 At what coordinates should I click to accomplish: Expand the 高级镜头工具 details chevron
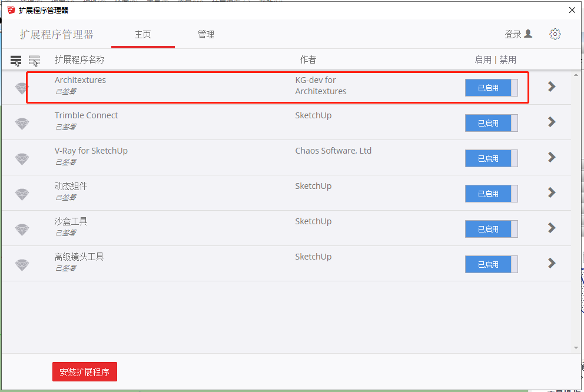coord(552,263)
